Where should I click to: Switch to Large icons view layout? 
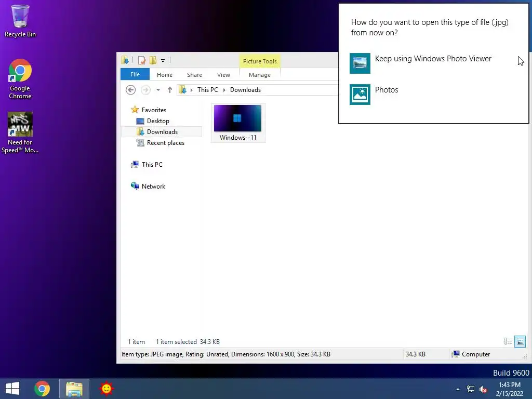520,341
